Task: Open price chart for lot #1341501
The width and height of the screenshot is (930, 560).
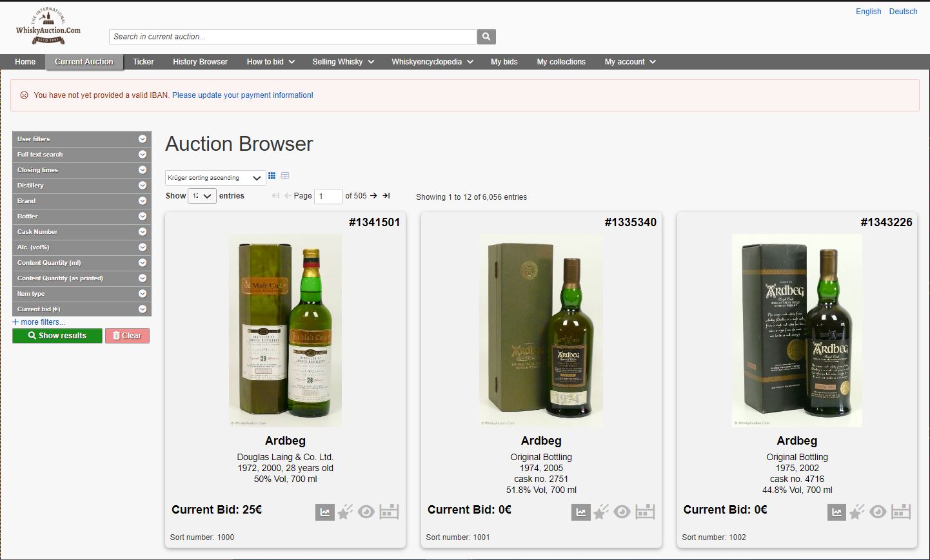Action: coord(324,512)
